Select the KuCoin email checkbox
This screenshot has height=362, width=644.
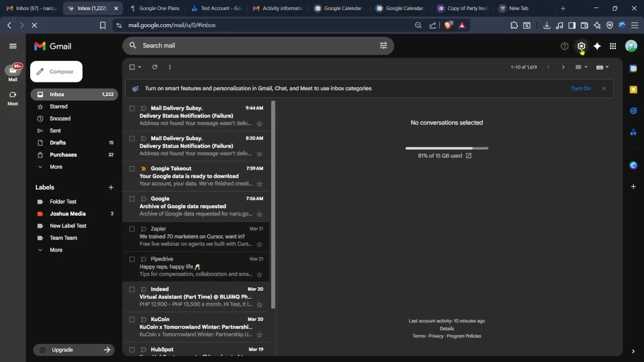[132, 319]
